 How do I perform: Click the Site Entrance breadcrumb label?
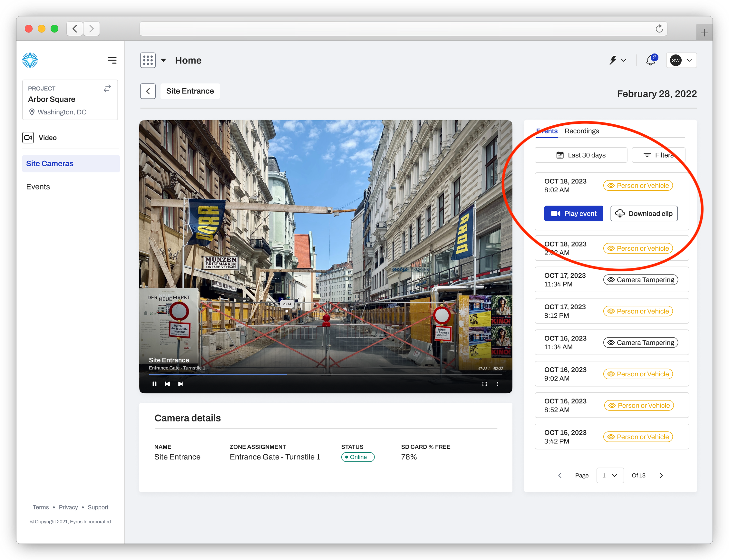(x=190, y=91)
